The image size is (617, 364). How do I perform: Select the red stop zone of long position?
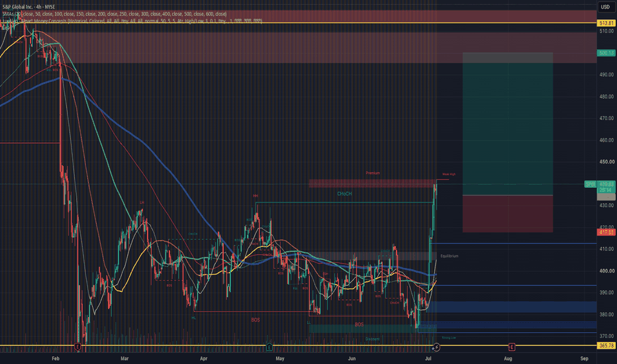pyautogui.click(x=508, y=214)
